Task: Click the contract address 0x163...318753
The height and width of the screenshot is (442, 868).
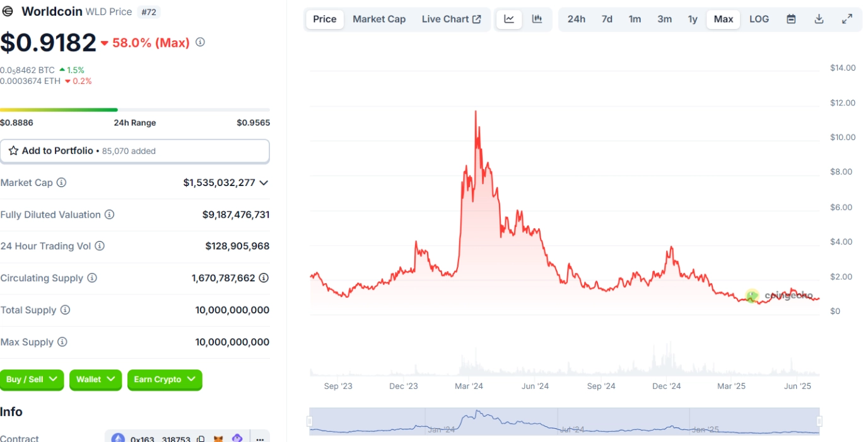Action: (160, 439)
